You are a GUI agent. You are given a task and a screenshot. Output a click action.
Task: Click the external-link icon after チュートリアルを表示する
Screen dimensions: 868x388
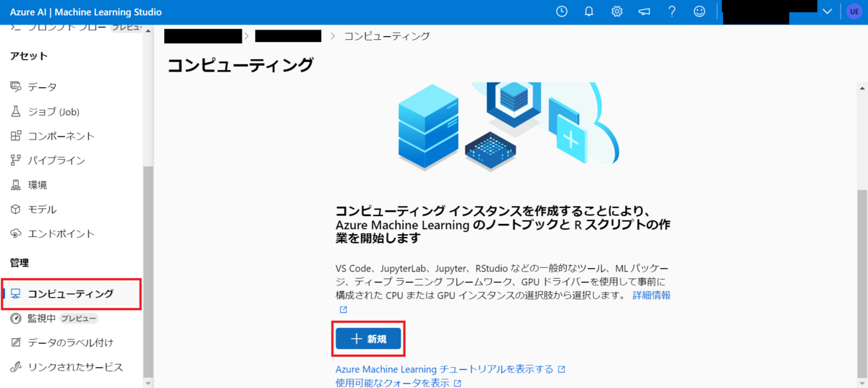[x=561, y=369]
